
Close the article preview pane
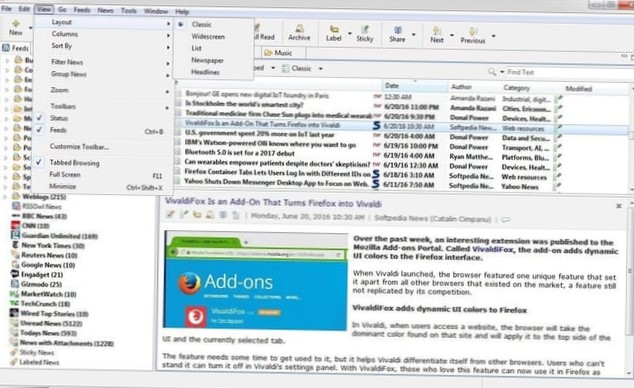click(619, 206)
